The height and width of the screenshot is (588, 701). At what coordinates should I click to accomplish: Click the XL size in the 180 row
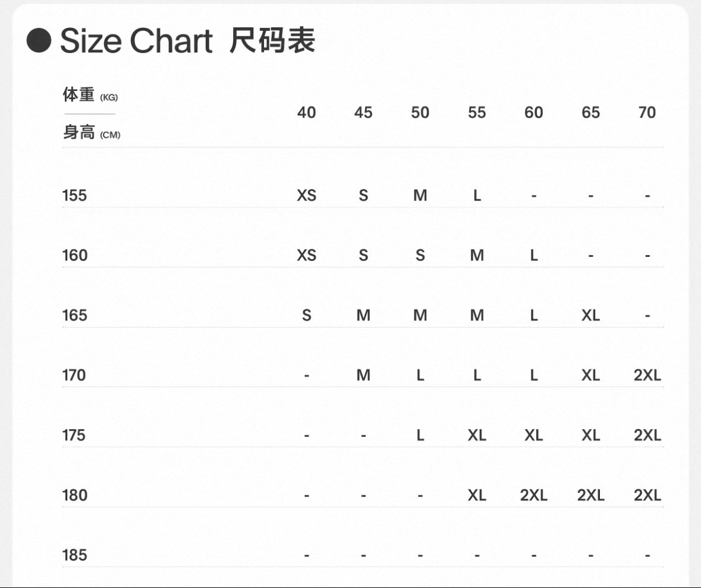click(x=477, y=495)
